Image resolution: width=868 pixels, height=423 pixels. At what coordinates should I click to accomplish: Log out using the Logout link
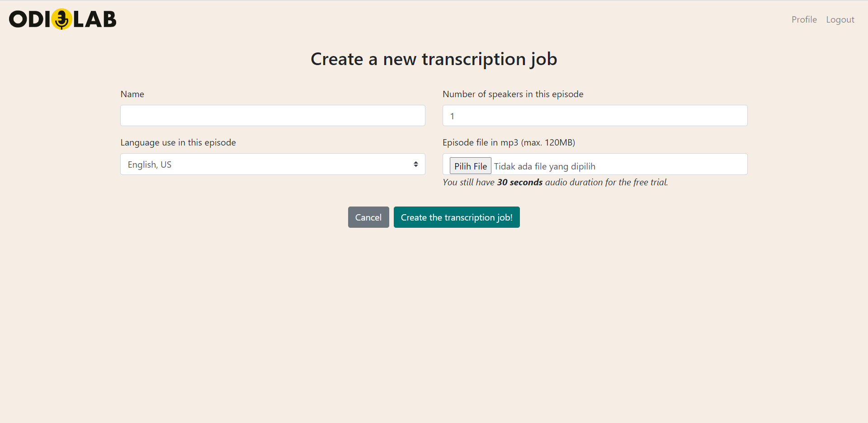point(840,19)
